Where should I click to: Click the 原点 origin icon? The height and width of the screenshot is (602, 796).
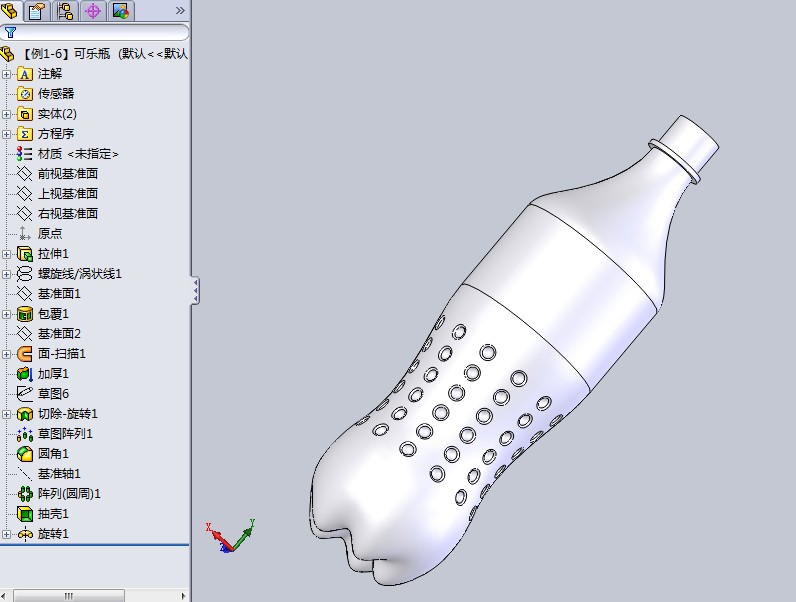tap(24, 233)
